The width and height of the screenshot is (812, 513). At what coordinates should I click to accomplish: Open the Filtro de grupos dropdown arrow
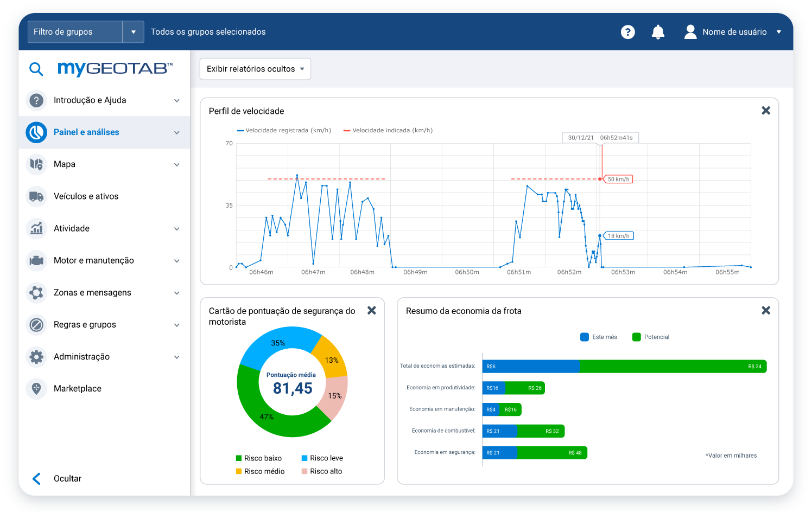pyautogui.click(x=134, y=32)
